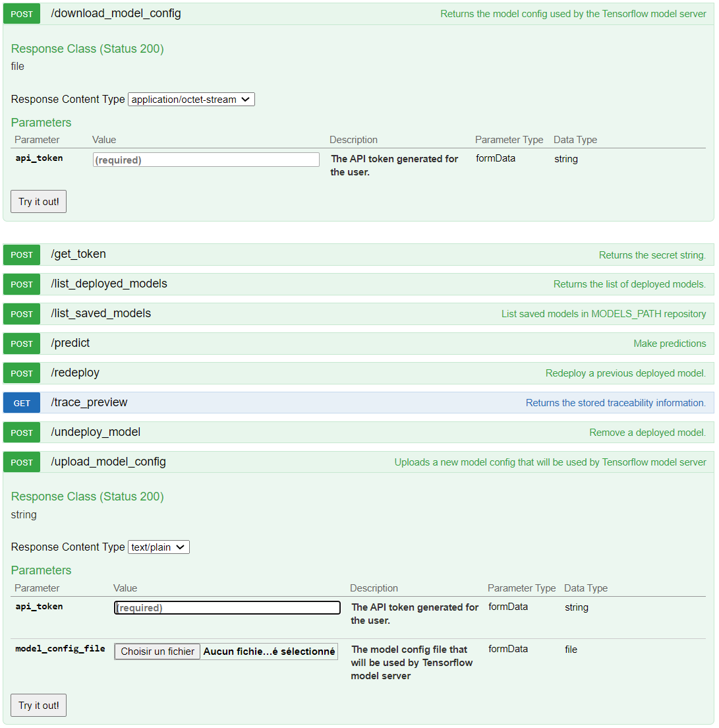The height and width of the screenshot is (728, 719).
Task: Open Response Content Type dropdown showing text/plain
Action: (x=159, y=547)
